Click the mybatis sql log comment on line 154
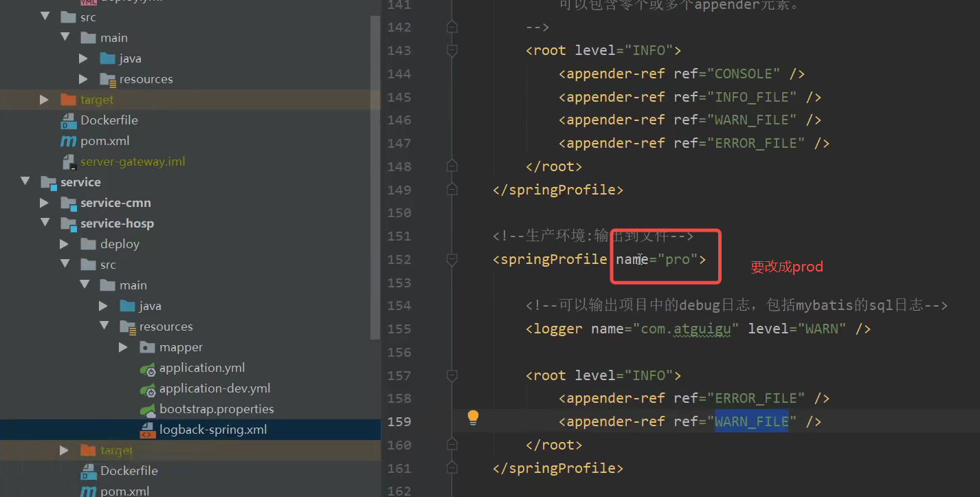Screen dimensions: 980x497 click(737, 305)
